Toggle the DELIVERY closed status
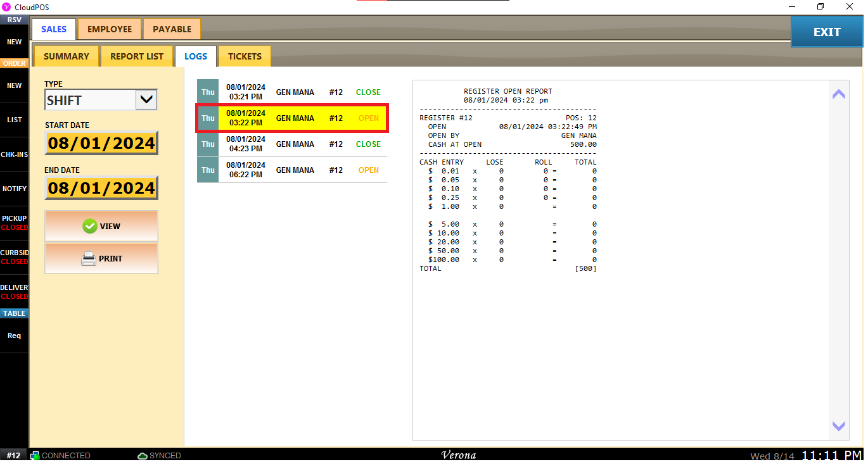The height and width of the screenshot is (464, 868). [14, 292]
